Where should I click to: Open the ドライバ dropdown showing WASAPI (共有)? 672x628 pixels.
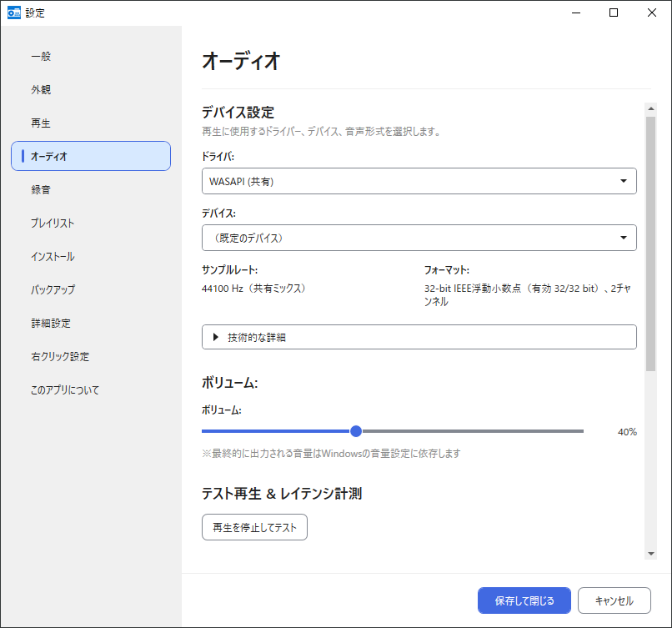click(419, 181)
